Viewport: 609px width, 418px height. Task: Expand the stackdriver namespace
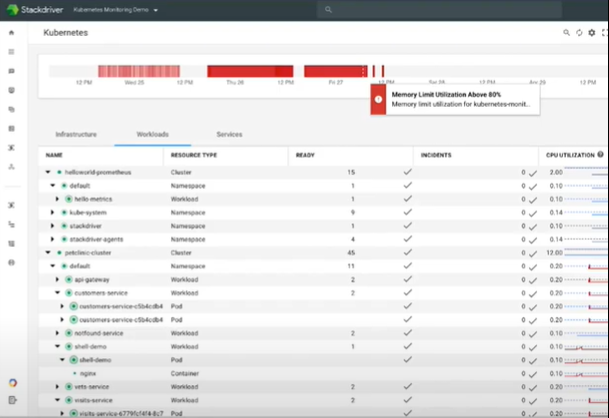tap(52, 226)
